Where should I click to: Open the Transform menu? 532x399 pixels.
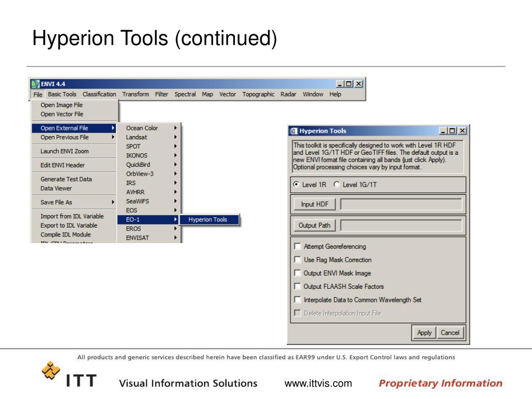click(x=136, y=95)
